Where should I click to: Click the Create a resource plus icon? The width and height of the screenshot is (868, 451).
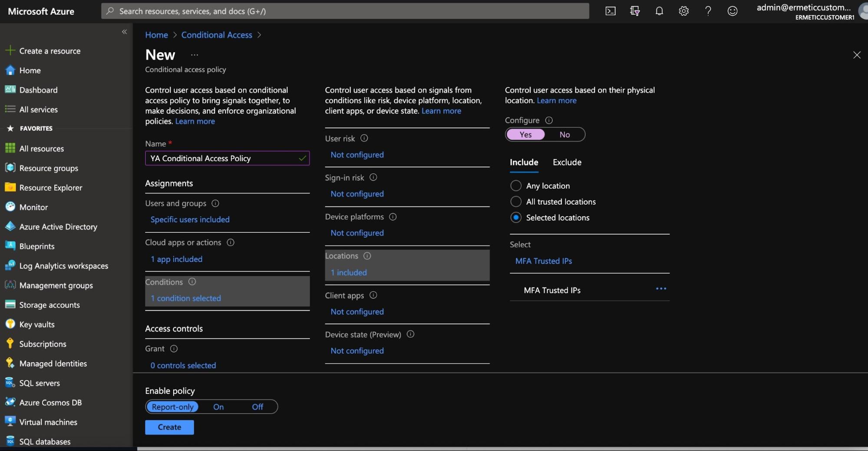(x=10, y=50)
